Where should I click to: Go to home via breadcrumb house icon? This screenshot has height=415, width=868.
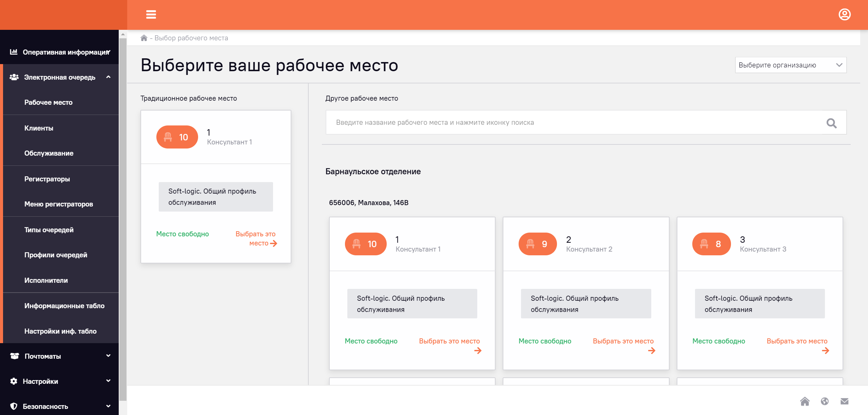144,38
